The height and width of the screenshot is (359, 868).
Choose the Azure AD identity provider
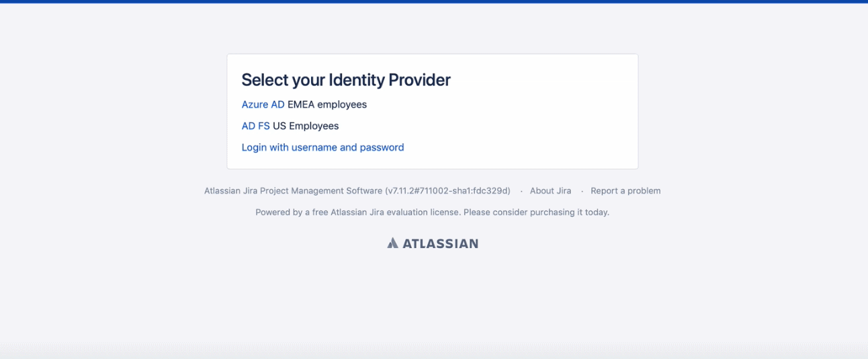263,104
